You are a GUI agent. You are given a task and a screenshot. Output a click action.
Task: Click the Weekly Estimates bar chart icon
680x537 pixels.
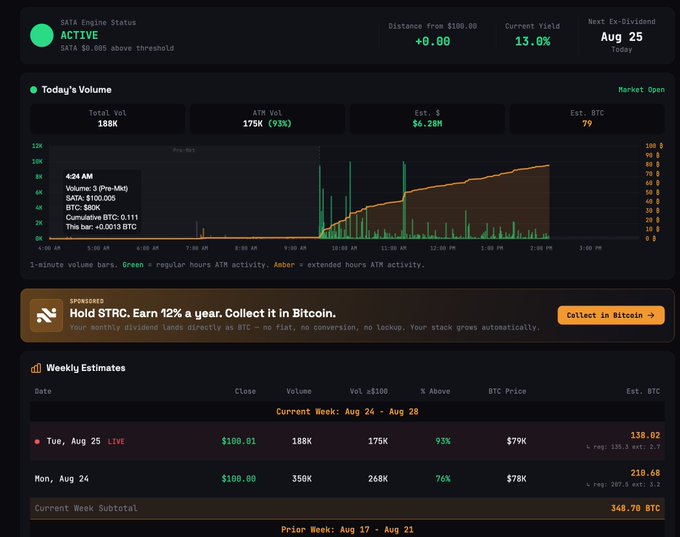(x=36, y=368)
